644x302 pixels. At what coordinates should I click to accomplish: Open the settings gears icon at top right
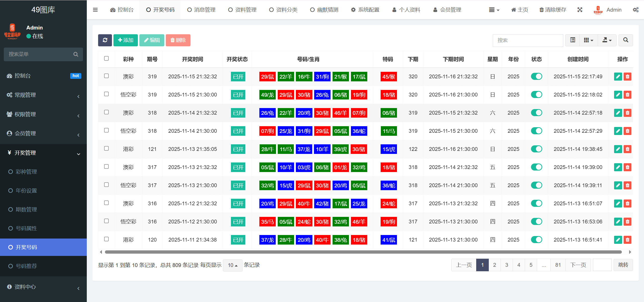coord(635,10)
